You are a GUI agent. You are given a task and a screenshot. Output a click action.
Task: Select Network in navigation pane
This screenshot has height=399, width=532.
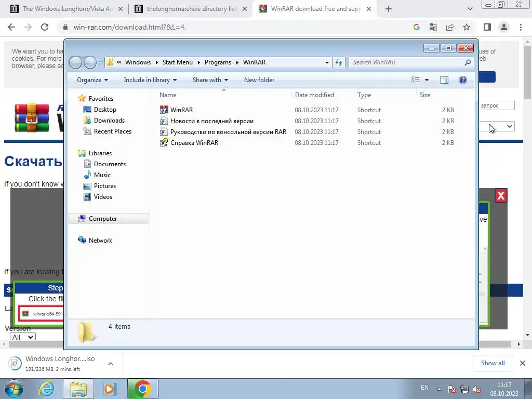pos(100,240)
